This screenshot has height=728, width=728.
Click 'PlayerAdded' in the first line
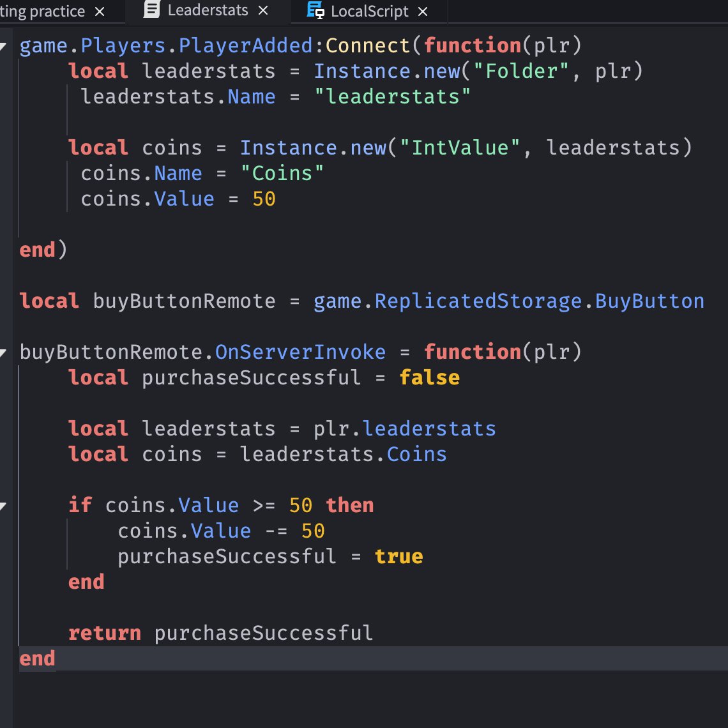pos(245,46)
